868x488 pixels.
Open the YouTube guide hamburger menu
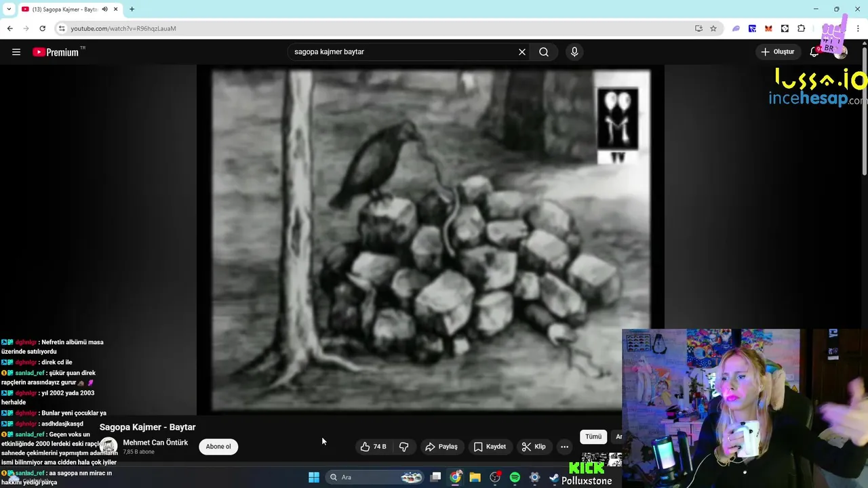16,52
